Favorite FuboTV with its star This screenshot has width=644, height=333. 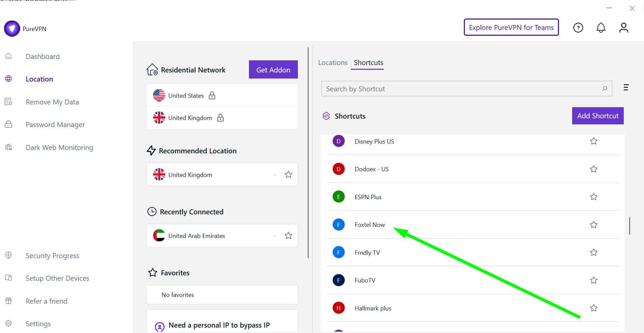click(594, 280)
